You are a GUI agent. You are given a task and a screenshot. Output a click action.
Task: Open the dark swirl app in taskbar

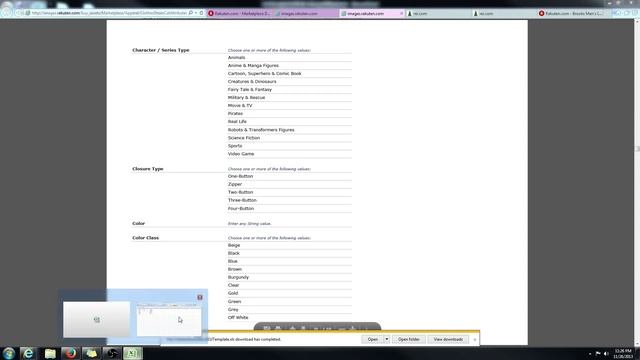112,353
